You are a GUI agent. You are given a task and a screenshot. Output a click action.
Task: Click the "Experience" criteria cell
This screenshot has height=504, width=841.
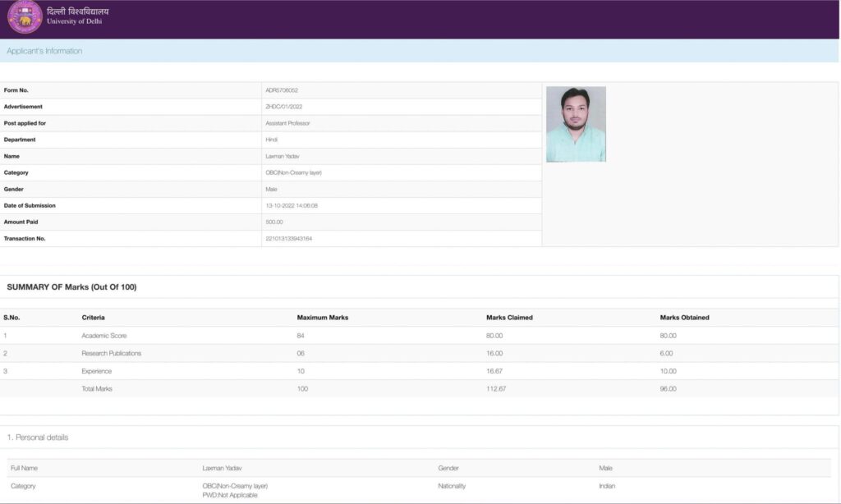(97, 371)
